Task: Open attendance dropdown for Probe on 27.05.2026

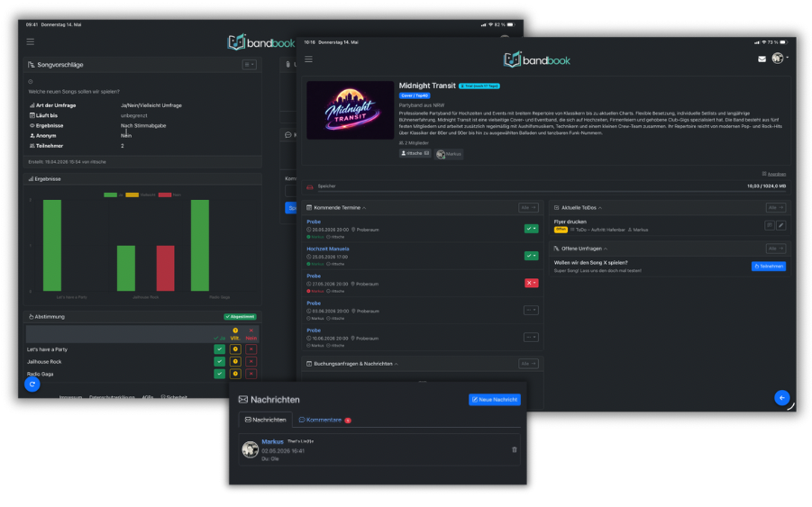Action: tap(532, 283)
